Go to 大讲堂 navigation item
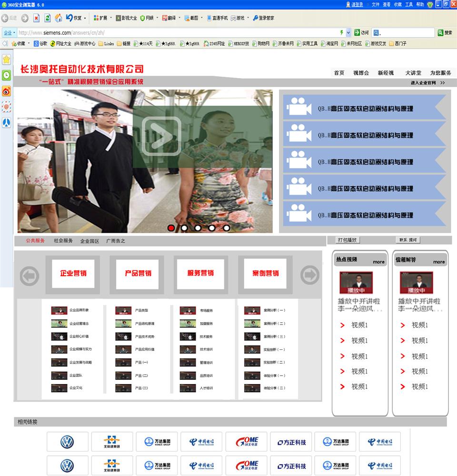Viewport: 457px width, 476px height. pos(413,73)
